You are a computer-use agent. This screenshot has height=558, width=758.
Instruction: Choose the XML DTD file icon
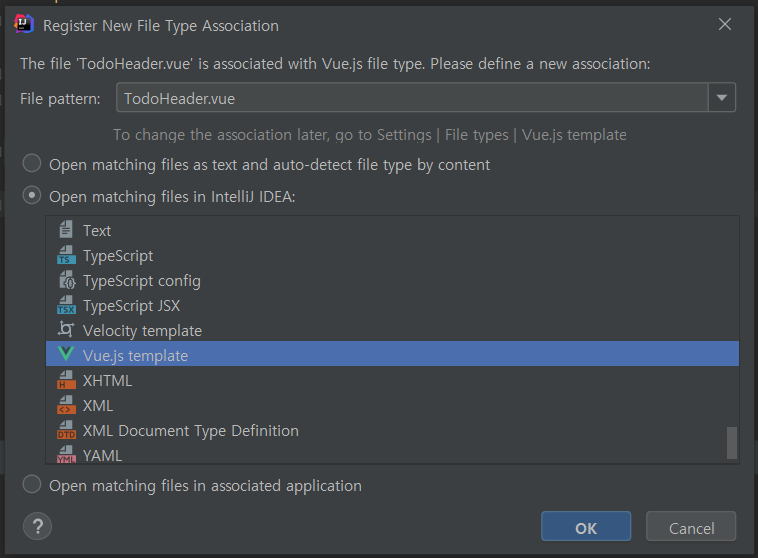66,430
